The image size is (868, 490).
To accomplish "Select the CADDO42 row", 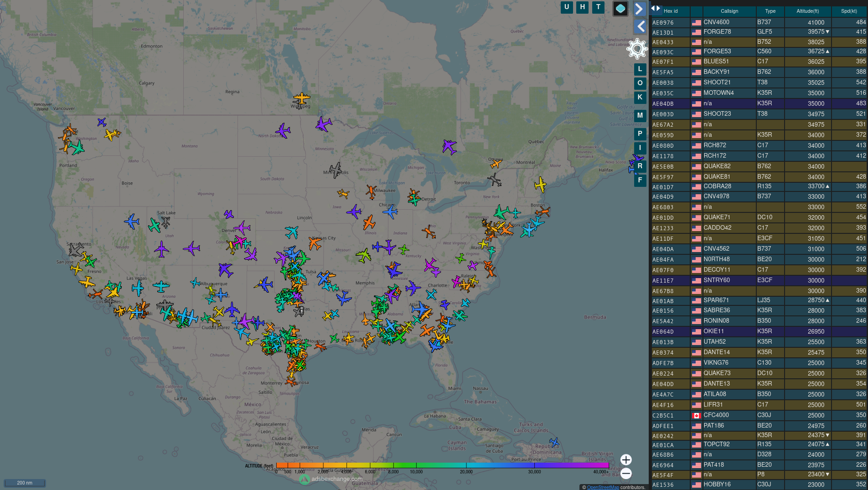I will [759, 228].
